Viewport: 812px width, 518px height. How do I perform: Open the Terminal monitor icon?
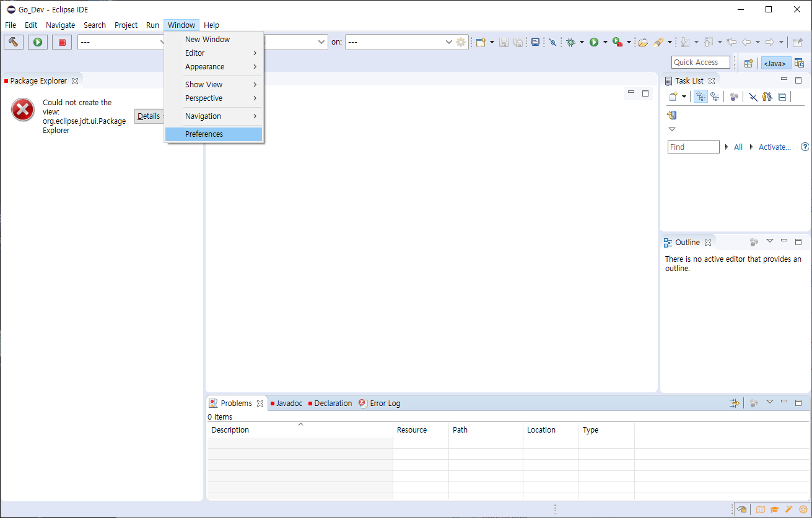[535, 42]
